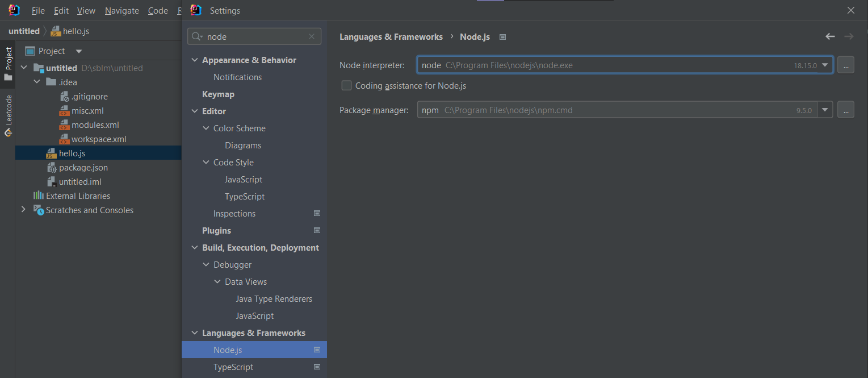Open the Navigate menu
The height and width of the screenshot is (378, 868).
122,11
